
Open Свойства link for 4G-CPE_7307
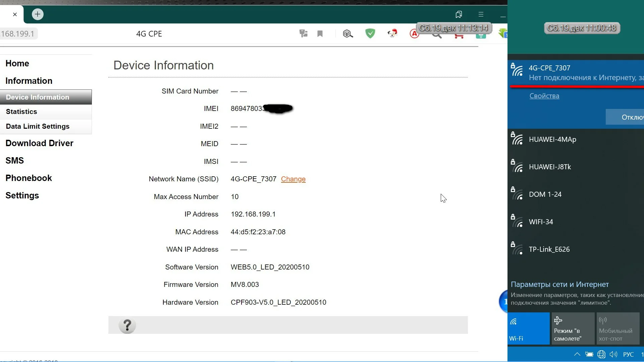coord(544,96)
